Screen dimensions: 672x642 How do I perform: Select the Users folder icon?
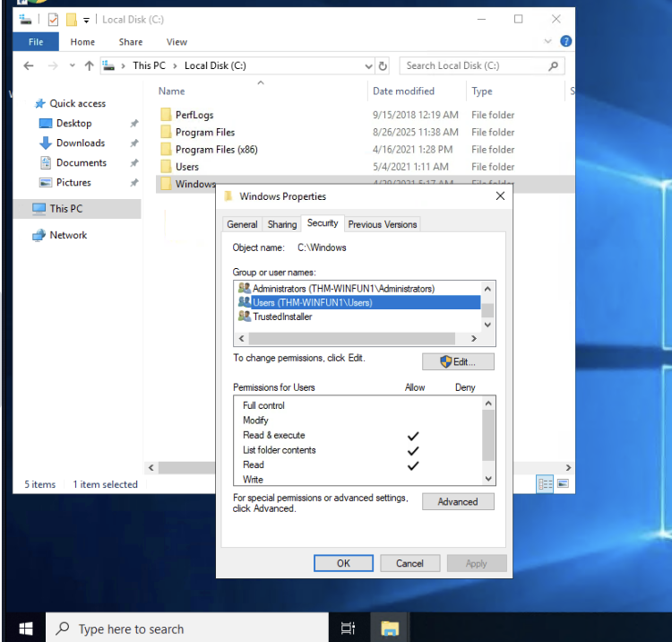[166, 167]
